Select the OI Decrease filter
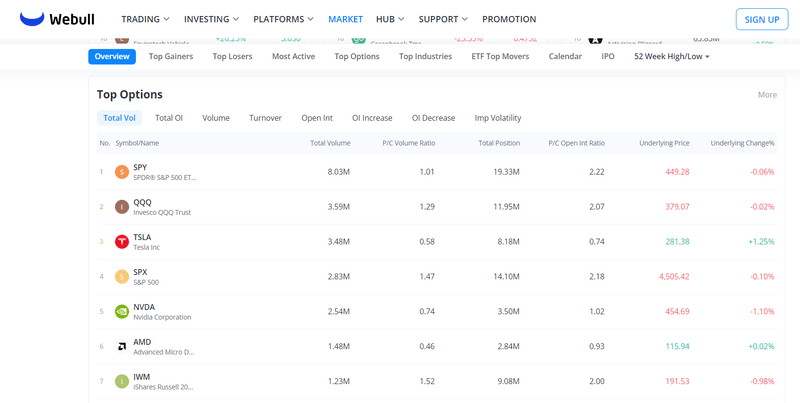 tap(433, 118)
